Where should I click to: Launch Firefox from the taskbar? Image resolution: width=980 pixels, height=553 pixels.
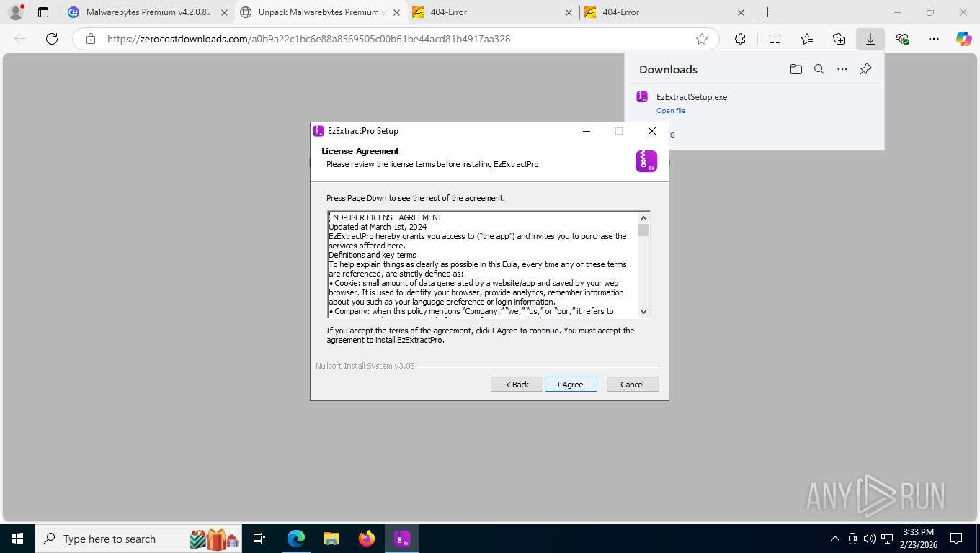click(367, 539)
